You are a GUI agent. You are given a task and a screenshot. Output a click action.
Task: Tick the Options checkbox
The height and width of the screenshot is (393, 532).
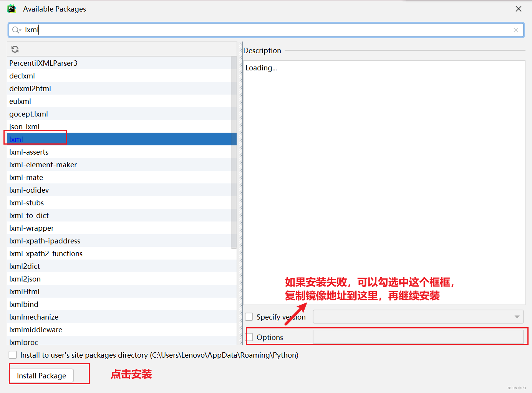250,337
